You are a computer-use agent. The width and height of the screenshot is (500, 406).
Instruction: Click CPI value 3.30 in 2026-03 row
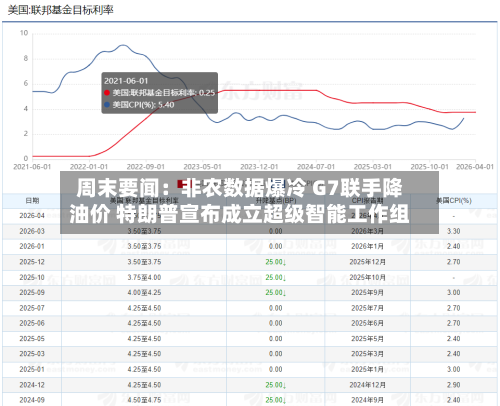(x=454, y=231)
